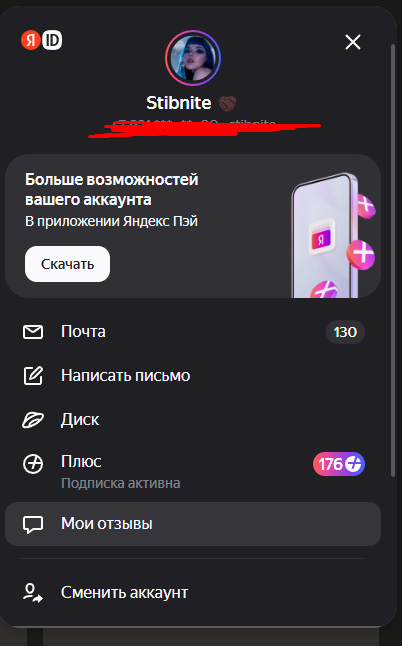Click the Stibnite username text
This screenshot has width=402, height=646.
coord(179,103)
